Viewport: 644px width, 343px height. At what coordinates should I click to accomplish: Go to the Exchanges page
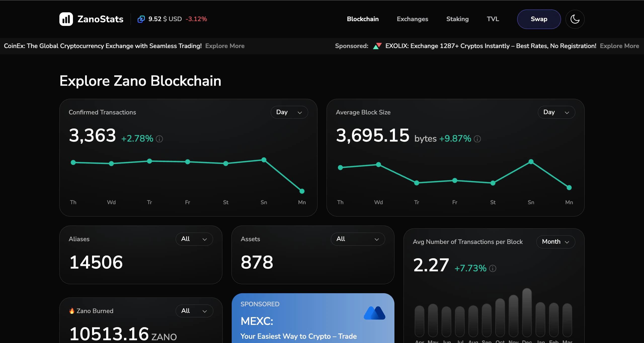[x=412, y=19]
